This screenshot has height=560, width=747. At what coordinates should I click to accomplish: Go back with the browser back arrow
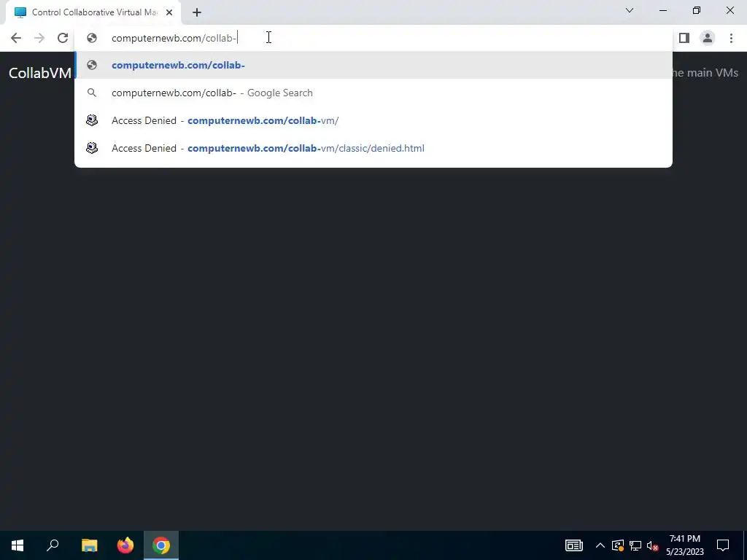tap(16, 38)
